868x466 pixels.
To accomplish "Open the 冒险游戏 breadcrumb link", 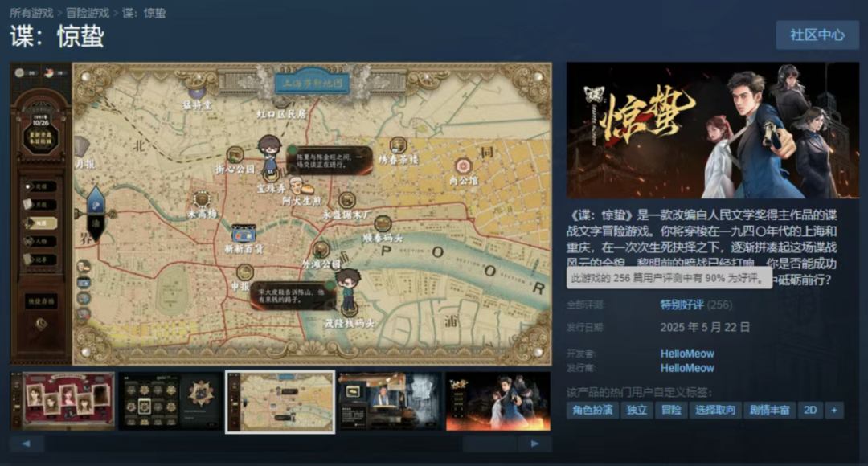I will 88,13.
